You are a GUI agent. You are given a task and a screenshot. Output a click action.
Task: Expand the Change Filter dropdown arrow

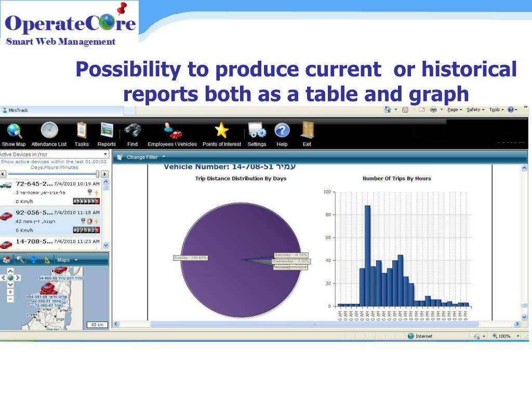point(164,157)
